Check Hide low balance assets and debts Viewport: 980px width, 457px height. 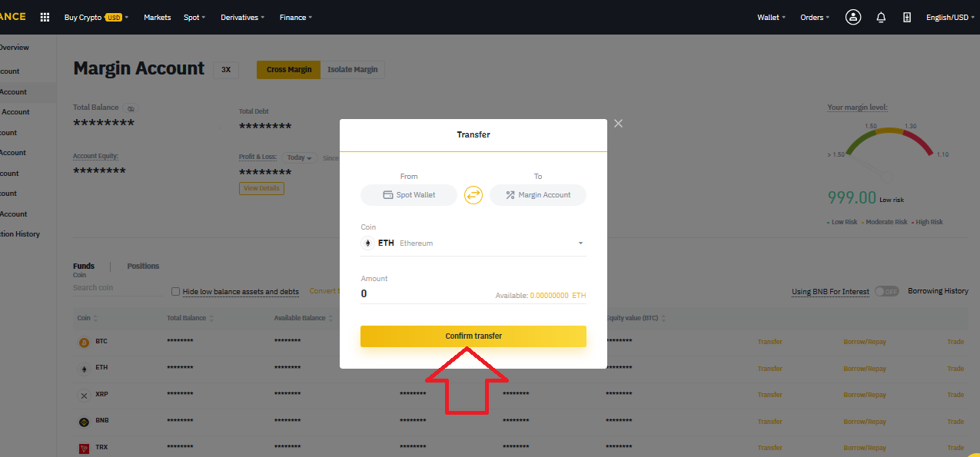(175, 292)
